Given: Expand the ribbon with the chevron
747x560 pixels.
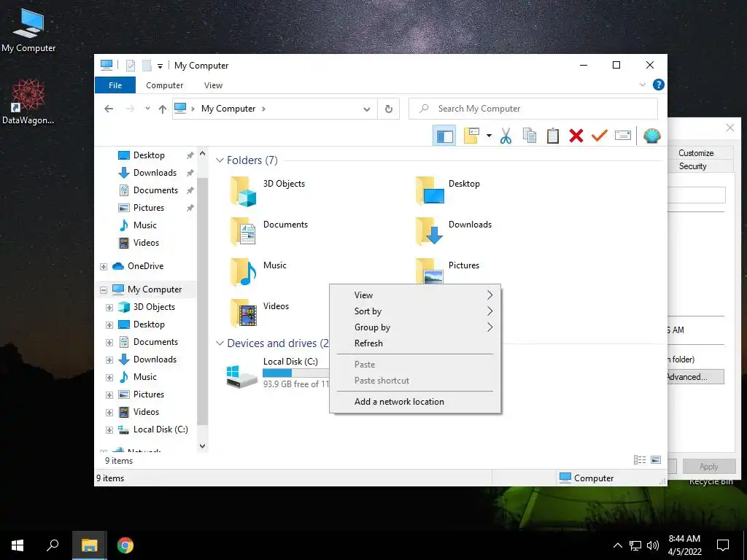Looking at the screenshot, I should click(642, 85).
